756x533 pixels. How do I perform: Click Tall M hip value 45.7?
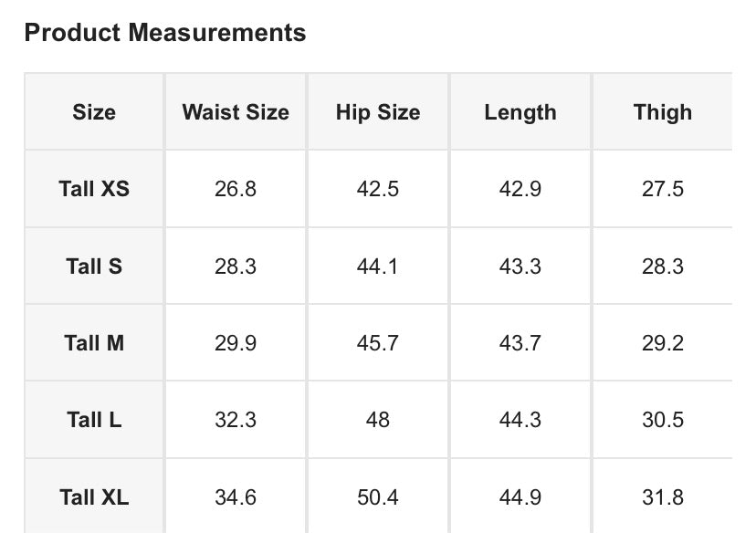tap(378, 343)
